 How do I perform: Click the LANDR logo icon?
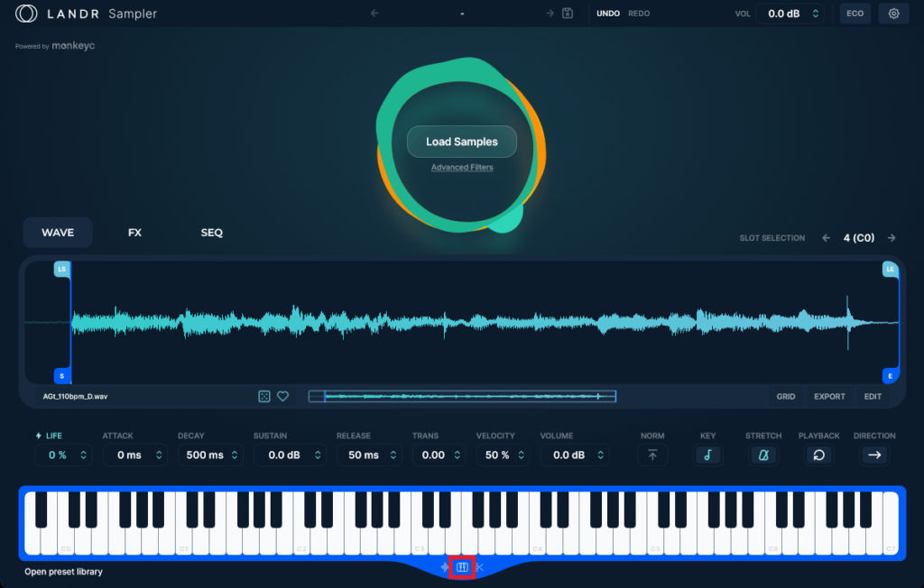[x=26, y=14]
